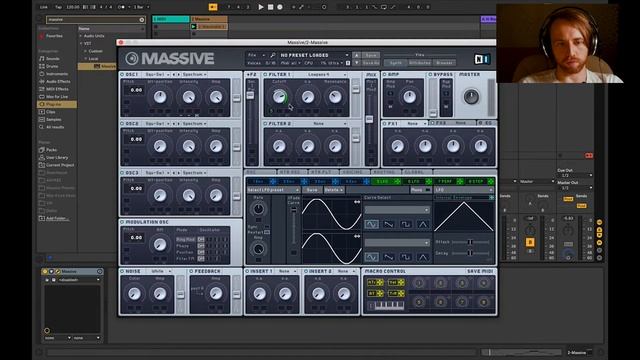The height and width of the screenshot is (360, 640).
Task: Toggle Insert 1 on/off
Action: tap(247, 271)
